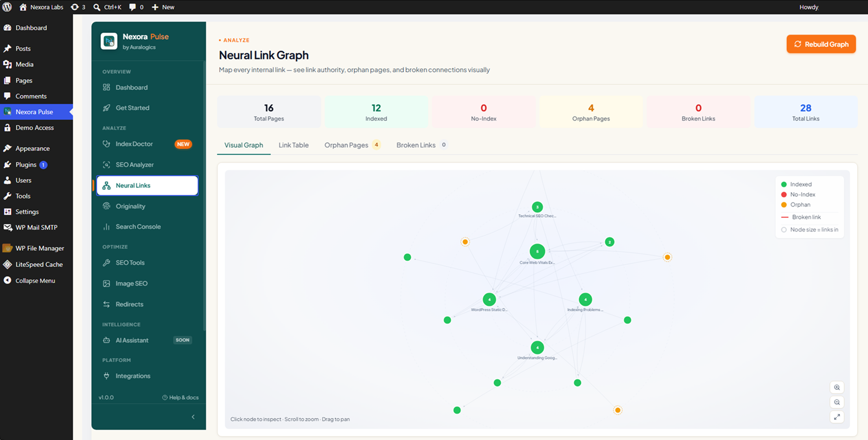
Task: Inspect the Core Web Vitals node
Action: click(537, 251)
